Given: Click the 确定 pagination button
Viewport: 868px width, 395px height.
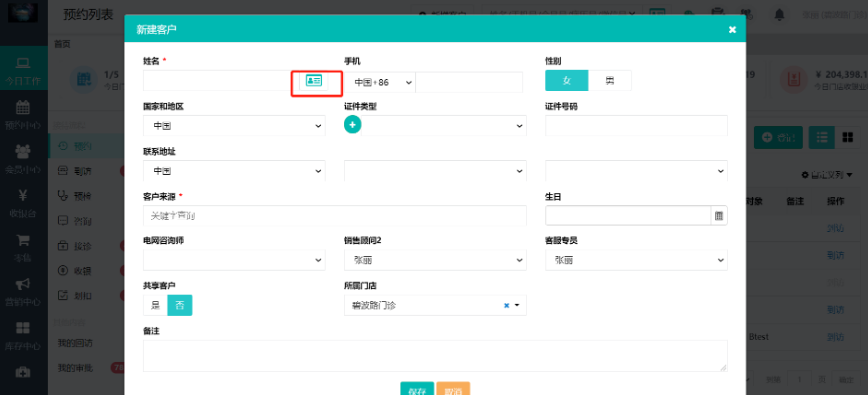Looking at the screenshot, I should (x=846, y=380).
